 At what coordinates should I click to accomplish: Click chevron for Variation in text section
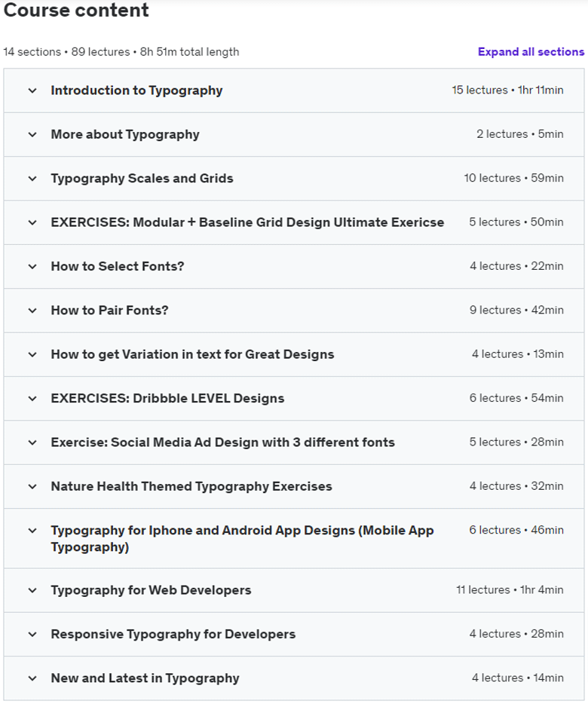32,355
